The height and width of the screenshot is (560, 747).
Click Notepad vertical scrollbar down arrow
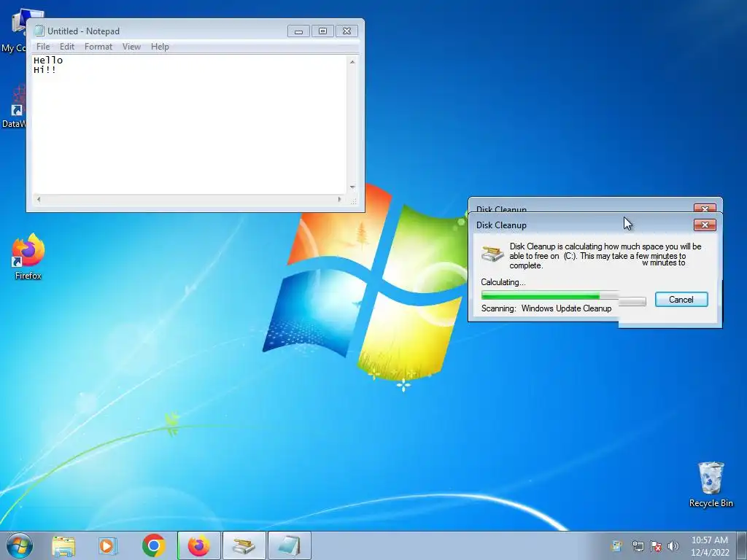pos(352,187)
